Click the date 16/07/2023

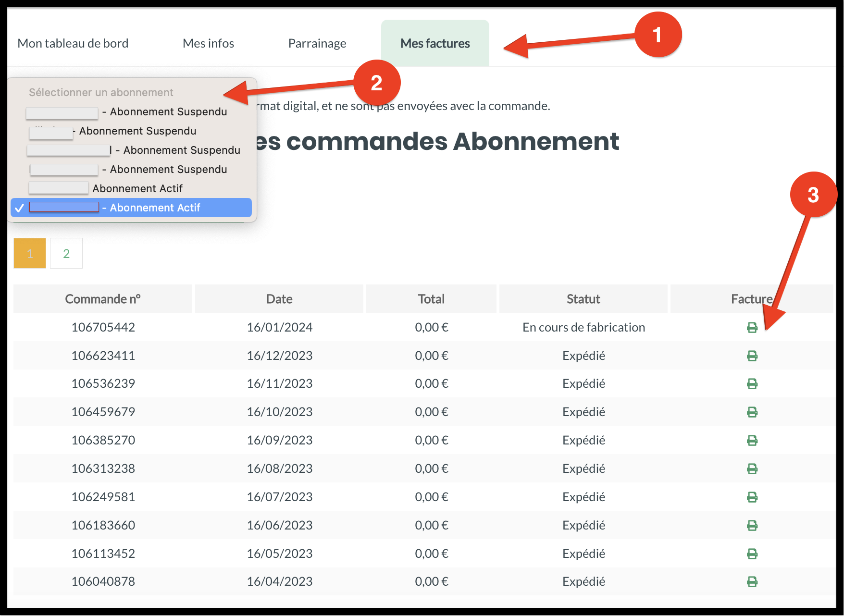pyautogui.click(x=280, y=497)
